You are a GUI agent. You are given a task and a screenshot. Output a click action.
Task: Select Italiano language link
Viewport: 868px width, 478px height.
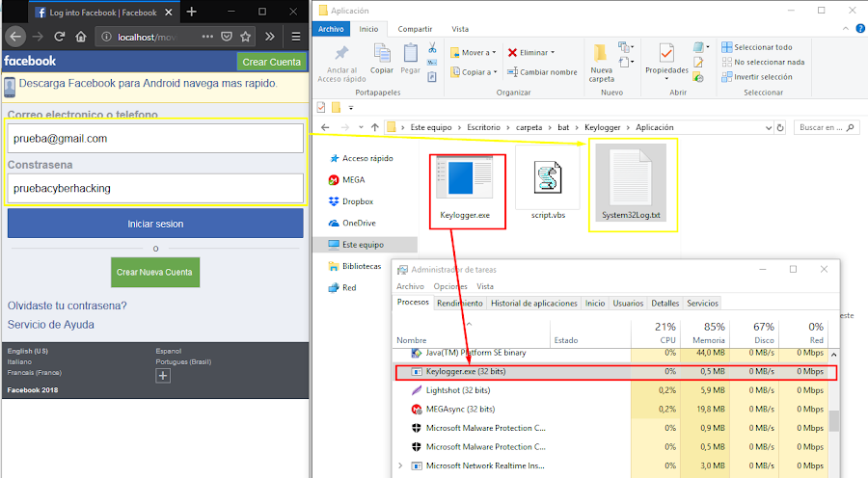(x=19, y=361)
